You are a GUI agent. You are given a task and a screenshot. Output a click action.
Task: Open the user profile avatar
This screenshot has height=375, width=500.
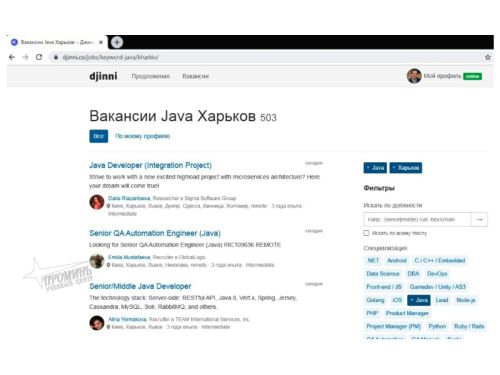(x=414, y=76)
